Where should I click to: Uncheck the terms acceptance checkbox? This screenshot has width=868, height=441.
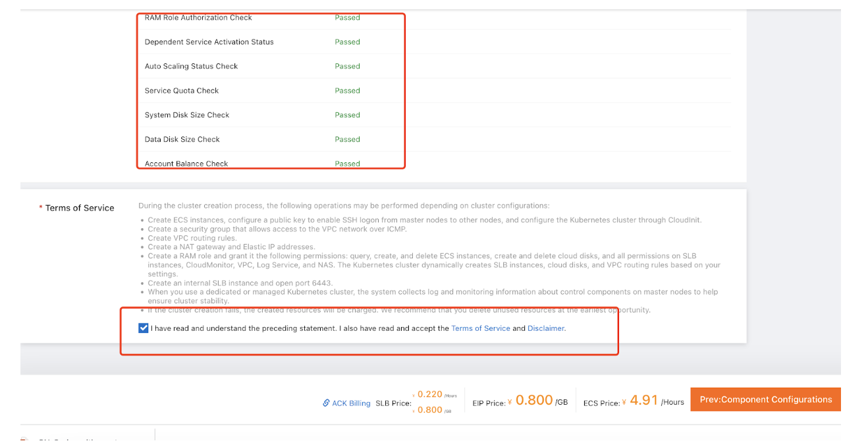(144, 328)
